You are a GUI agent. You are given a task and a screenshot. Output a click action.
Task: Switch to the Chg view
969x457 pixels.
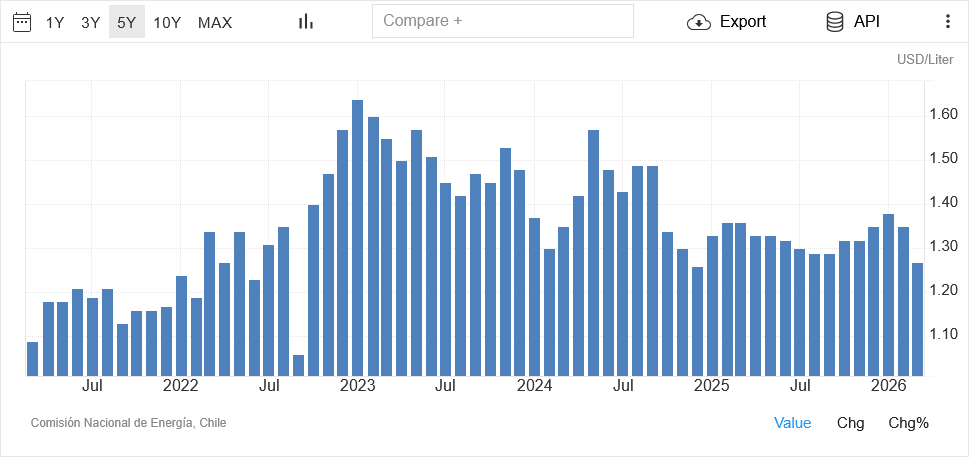(850, 423)
